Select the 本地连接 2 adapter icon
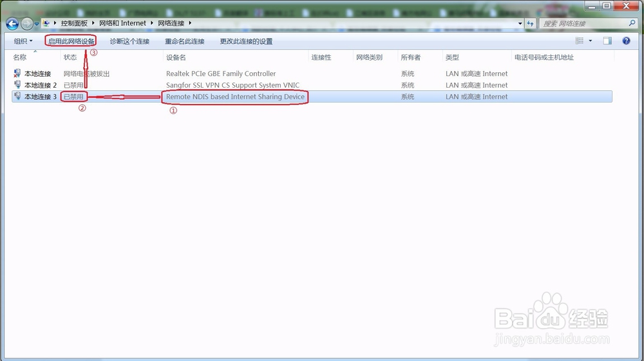Viewport: 644px width, 361px height. (x=17, y=84)
